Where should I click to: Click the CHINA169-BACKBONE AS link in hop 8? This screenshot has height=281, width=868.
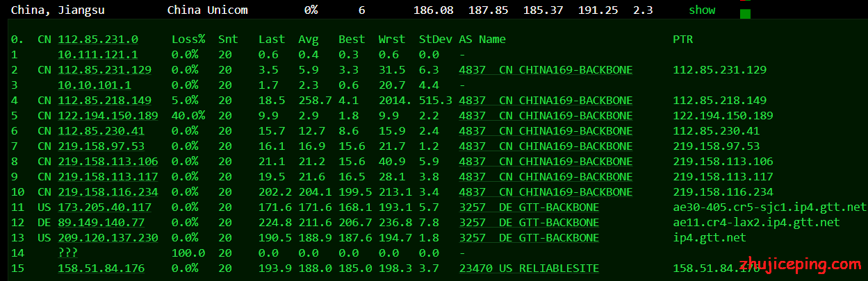click(546, 162)
